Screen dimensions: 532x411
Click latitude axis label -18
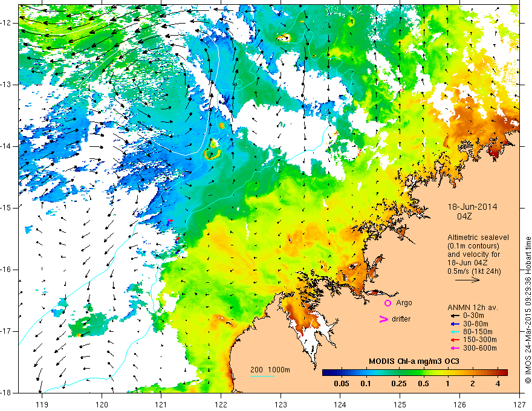7,393
